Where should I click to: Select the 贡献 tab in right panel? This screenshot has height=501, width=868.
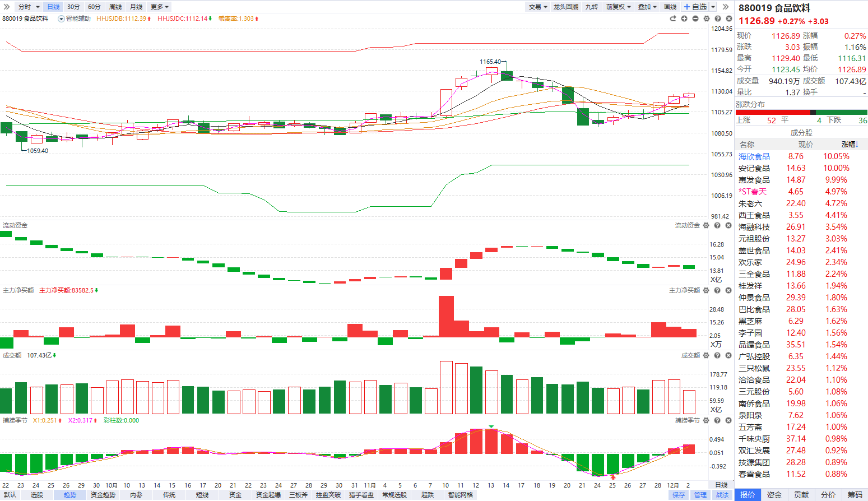coord(801,495)
